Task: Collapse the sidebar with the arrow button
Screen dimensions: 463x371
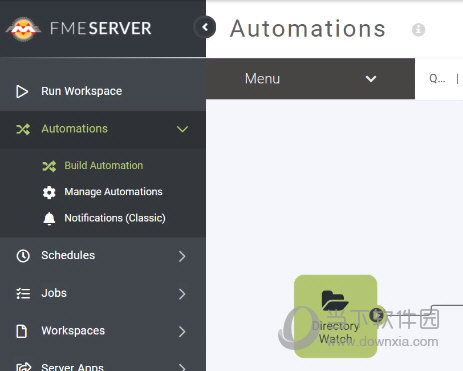Action: (205, 27)
